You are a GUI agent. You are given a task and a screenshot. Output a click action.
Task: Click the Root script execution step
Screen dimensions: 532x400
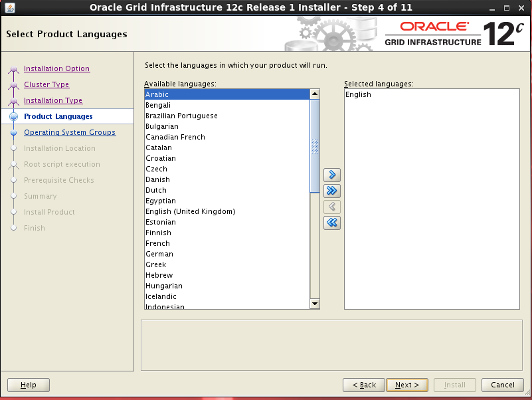62,164
